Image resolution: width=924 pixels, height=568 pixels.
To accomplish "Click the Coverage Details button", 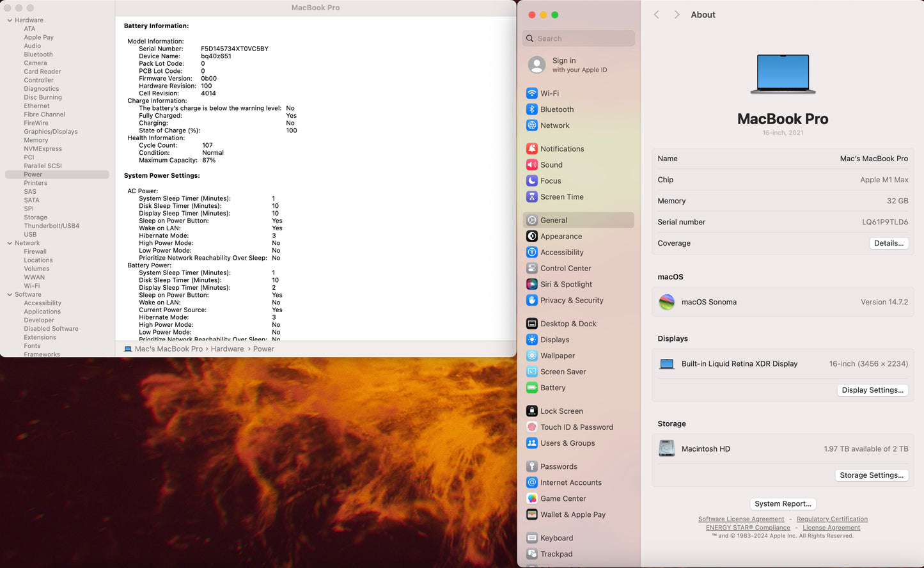I will (x=888, y=243).
